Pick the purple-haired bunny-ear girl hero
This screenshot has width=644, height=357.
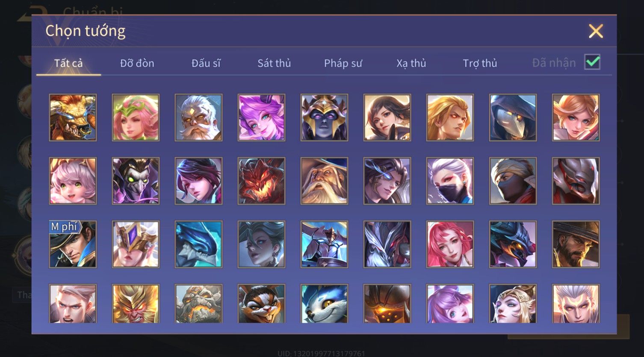tap(261, 117)
